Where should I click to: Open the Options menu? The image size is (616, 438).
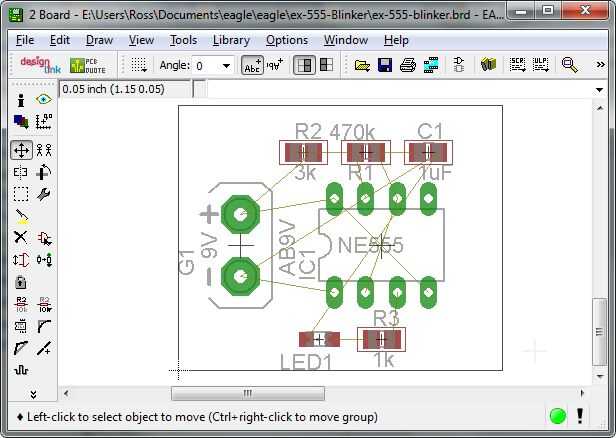pyautogui.click(x=287, y=40)
